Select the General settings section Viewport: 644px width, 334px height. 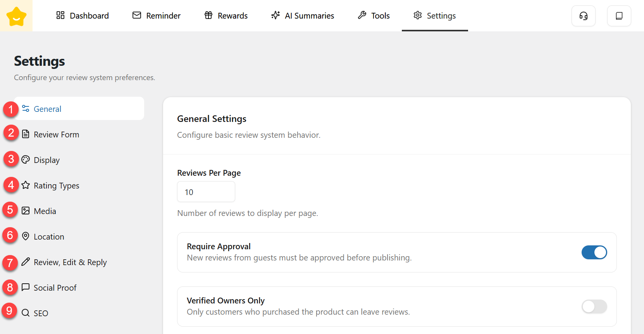[47, 109]
